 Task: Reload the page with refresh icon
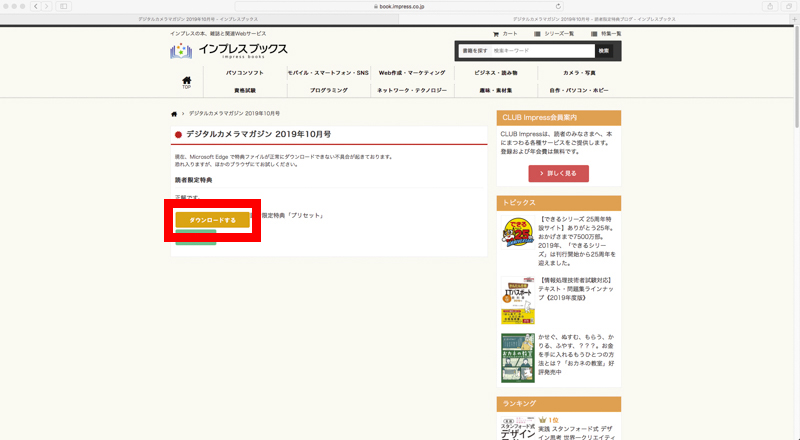point(558,7)
